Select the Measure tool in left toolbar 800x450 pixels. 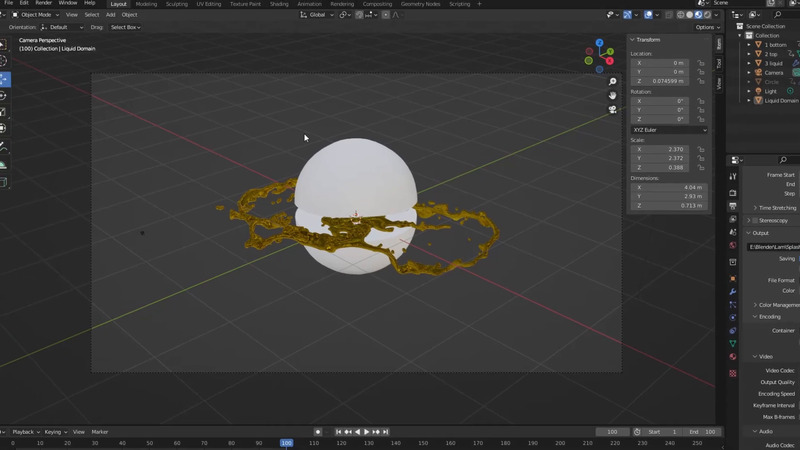(3, 165)
